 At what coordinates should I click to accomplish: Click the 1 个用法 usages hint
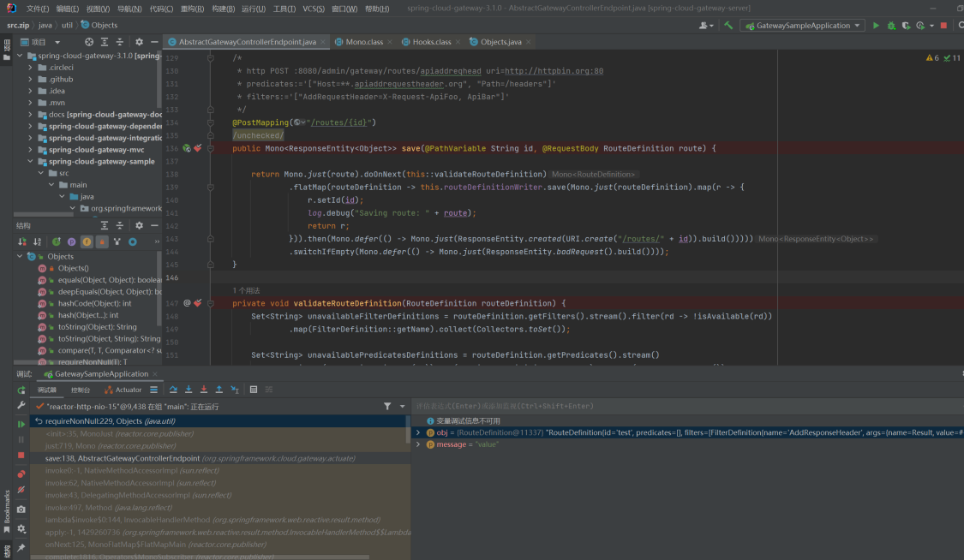[x=246, y=290]
